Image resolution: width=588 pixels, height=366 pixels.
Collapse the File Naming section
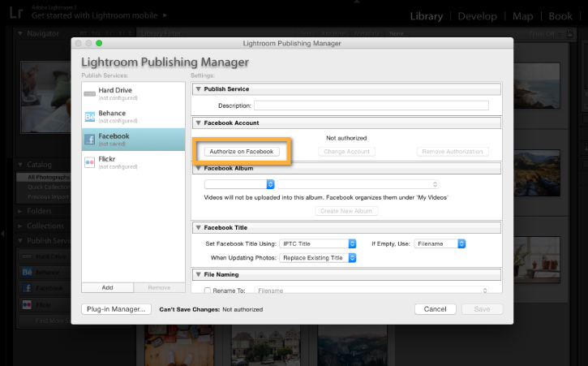(199, 274)
